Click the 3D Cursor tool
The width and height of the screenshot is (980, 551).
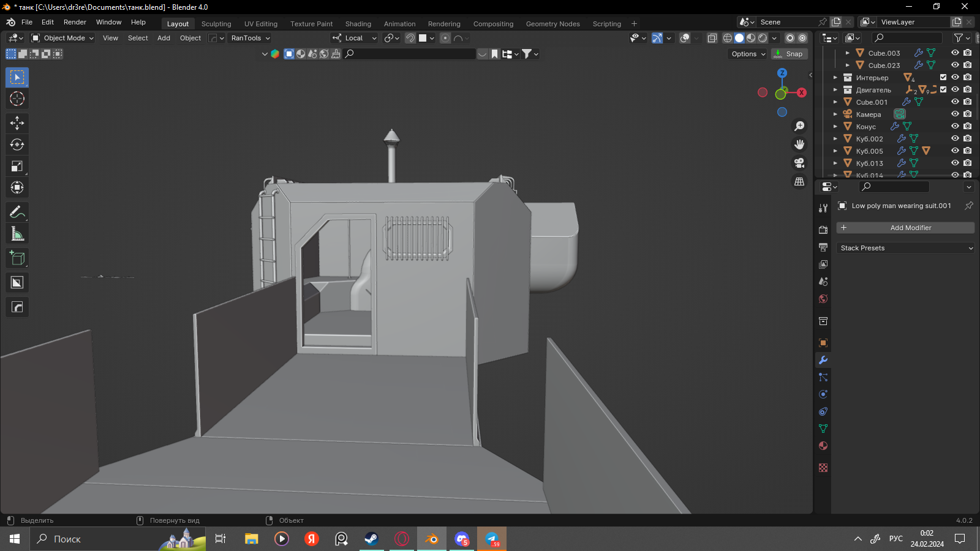pyautogui.click(x=17, y=99)
